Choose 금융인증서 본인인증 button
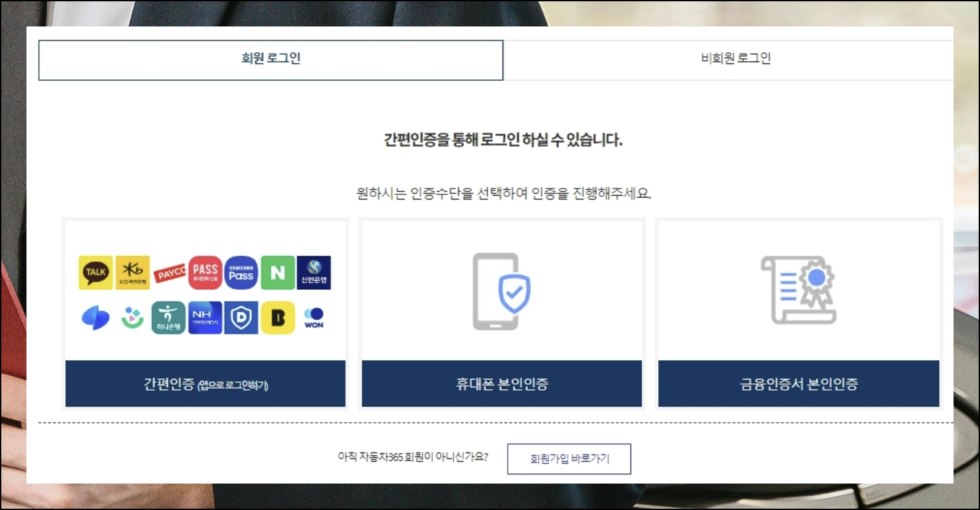980x510 pixels. coord(798,383)
